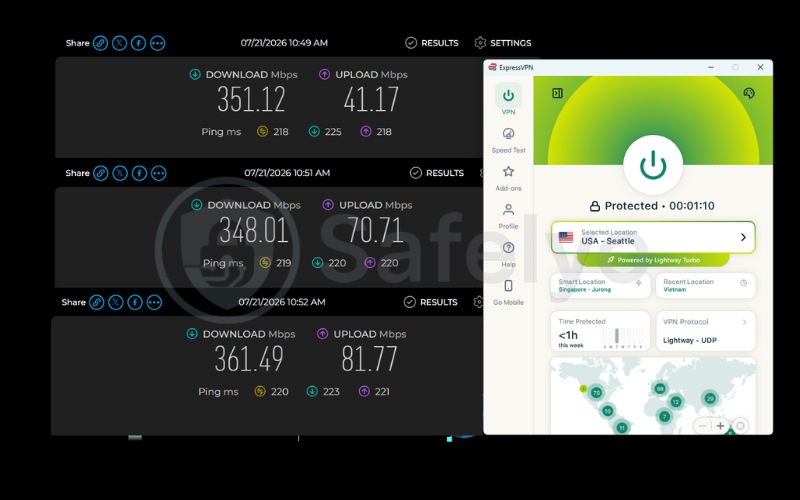Select the 70 server cluster on the map
The height and width of the screenshot is (500, 800).
point(596,392)
